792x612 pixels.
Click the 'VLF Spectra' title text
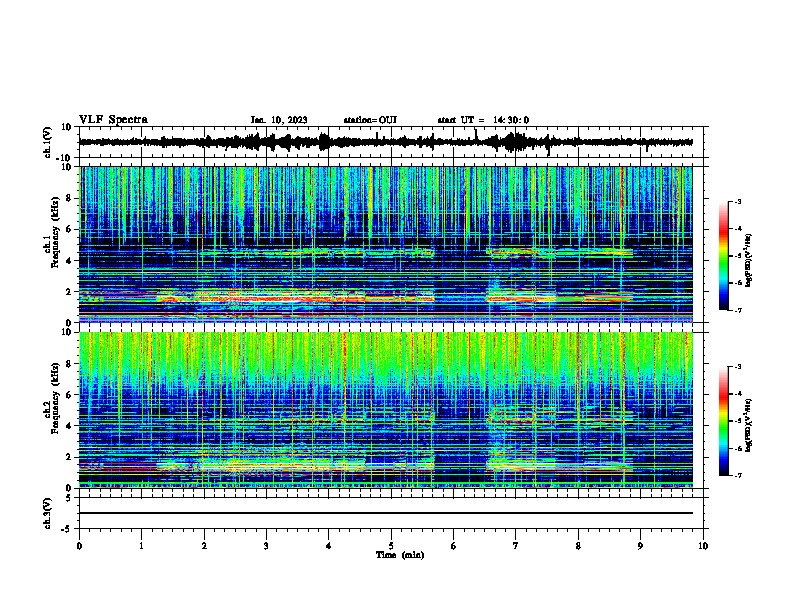pos(113,120)
